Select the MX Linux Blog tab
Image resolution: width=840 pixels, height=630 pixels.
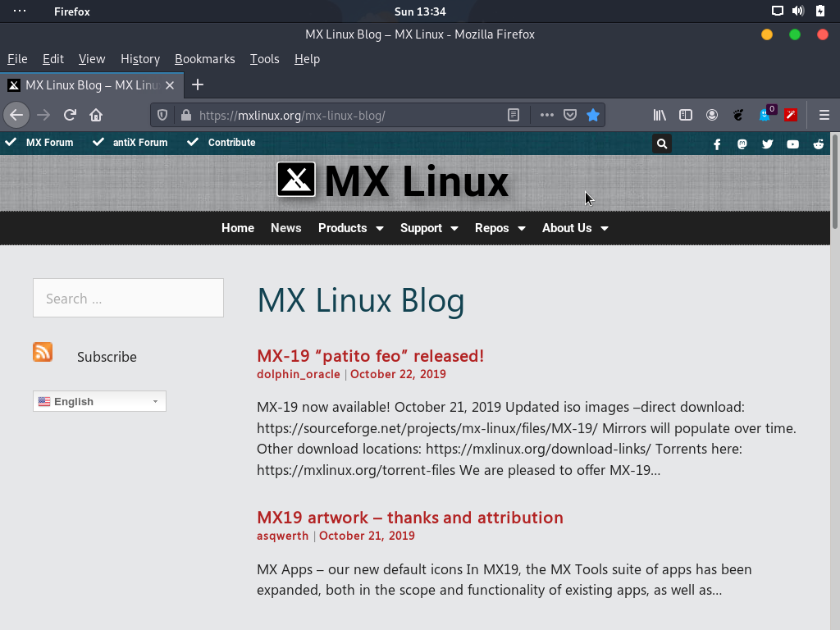(x=92, y=85)
